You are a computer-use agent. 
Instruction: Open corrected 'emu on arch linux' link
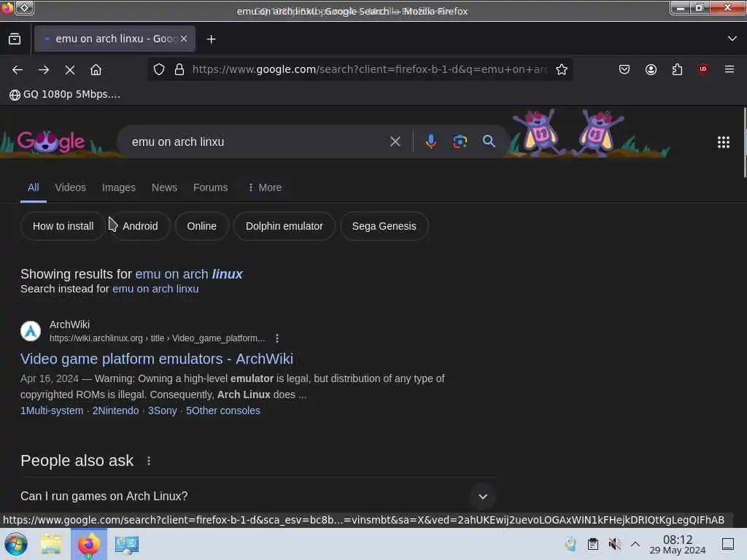tap(189, 274)
